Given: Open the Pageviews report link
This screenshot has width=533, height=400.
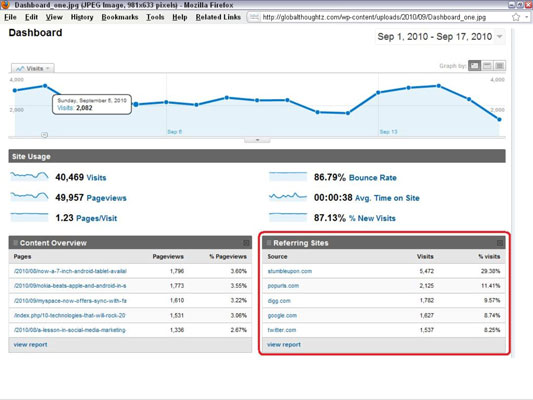Looking at the screenshot, I should click(106, 198).
